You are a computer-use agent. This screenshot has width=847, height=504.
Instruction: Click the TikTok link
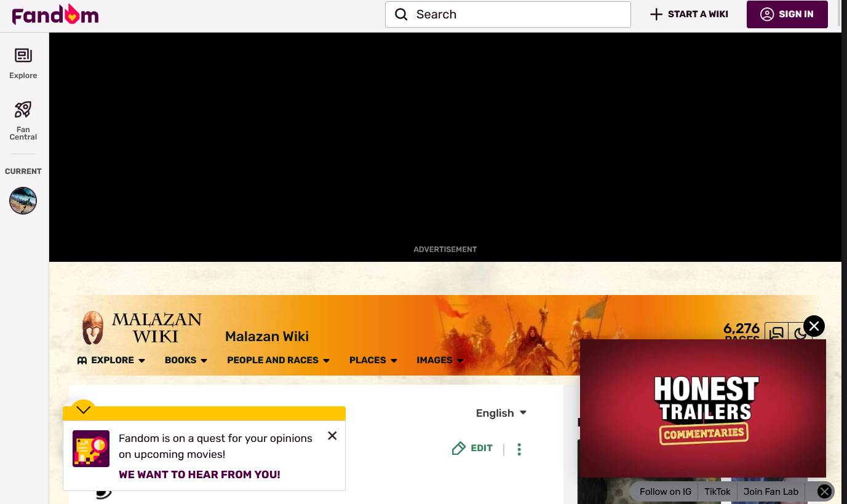717,492
